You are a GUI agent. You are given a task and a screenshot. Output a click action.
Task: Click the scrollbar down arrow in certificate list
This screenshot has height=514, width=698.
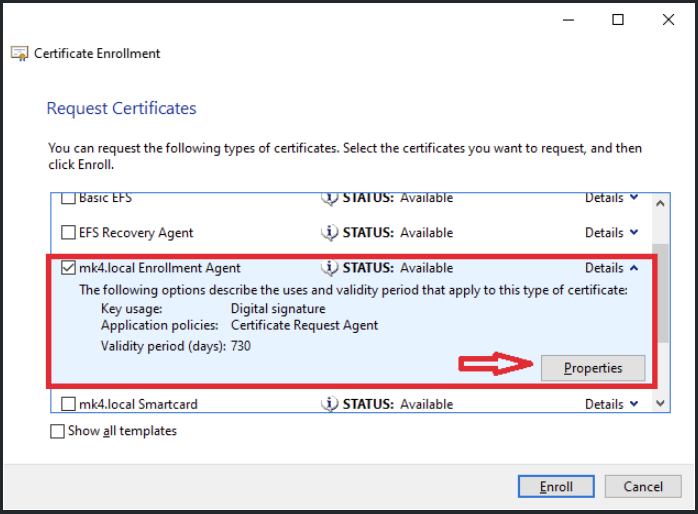(661, 403)
